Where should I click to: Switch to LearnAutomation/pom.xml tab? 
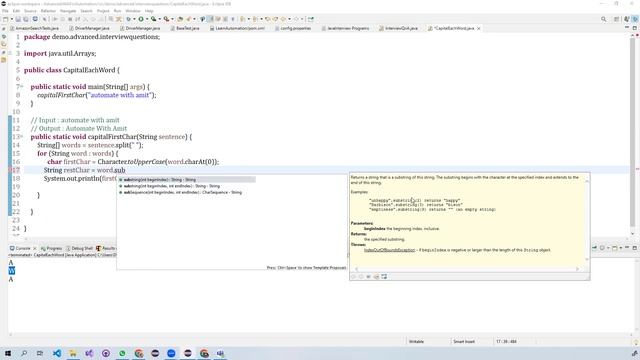pyautogui.click(x=237, y=28)
